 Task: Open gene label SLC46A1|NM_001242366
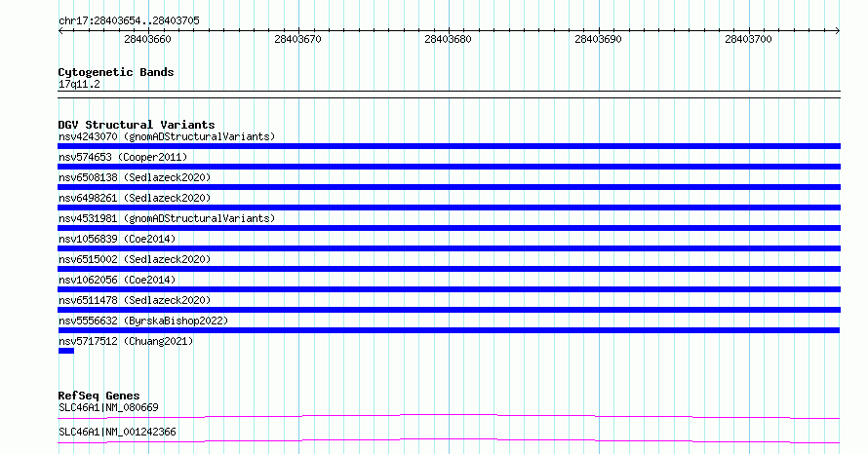point(117,432)
